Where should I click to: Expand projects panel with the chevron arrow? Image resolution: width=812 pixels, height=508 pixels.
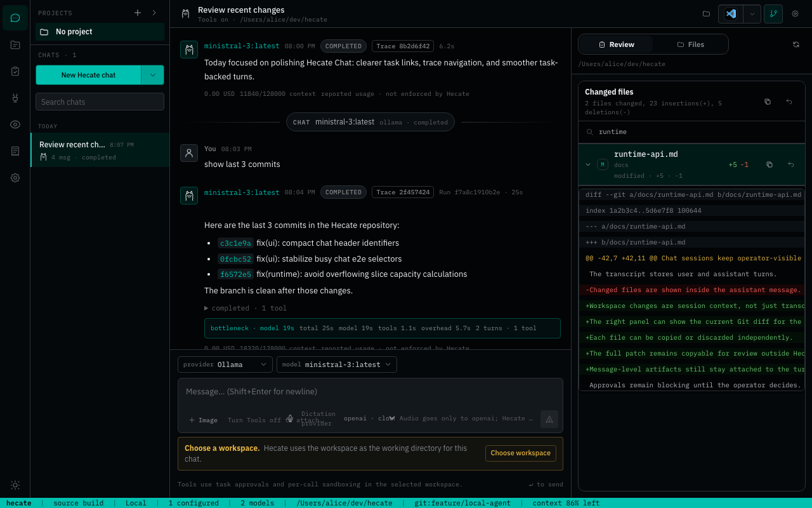tap(154, 13)
